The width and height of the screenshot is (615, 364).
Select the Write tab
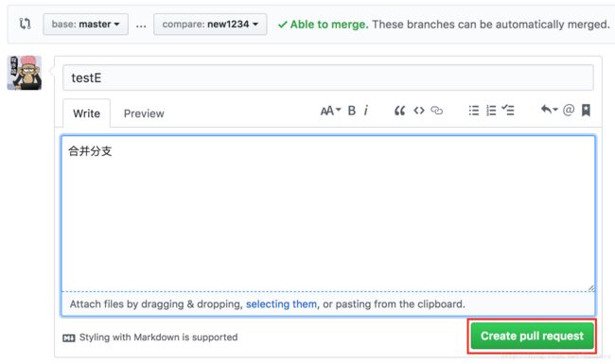[x=87, y=113]
